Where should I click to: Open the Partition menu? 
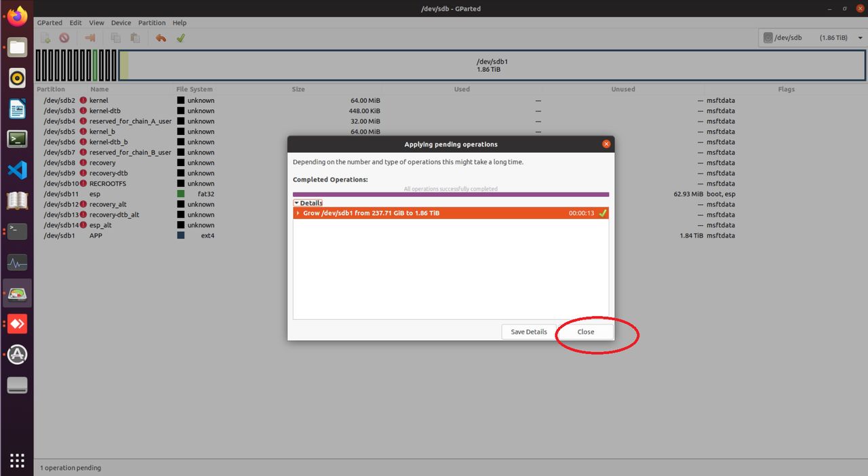(152, 22)
